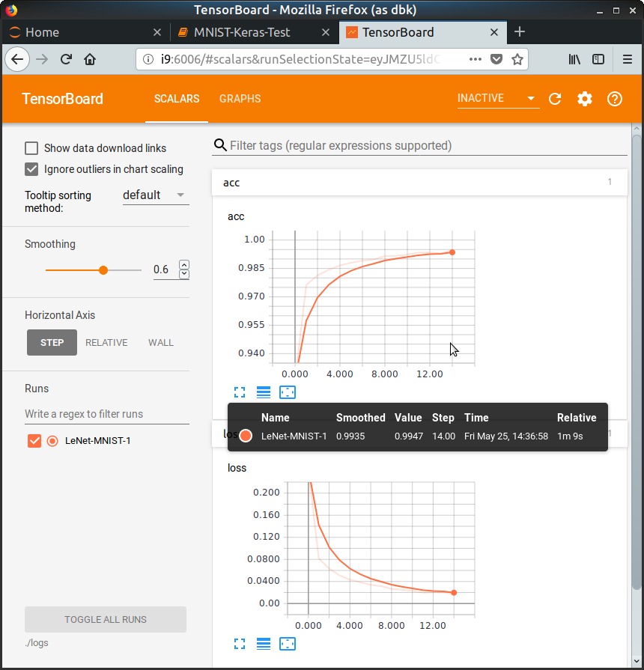Fit domain to data on loss chart
This screenshot has width=644, height=670.
point(288,644)
